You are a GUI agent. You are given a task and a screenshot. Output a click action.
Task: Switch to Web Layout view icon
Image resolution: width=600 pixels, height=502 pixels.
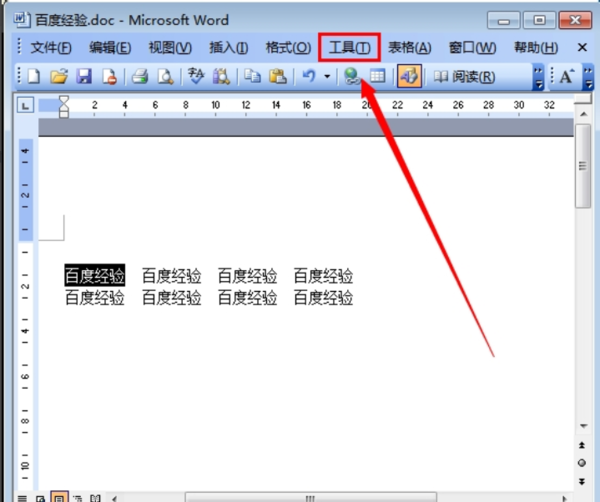[x=40, y=499]
